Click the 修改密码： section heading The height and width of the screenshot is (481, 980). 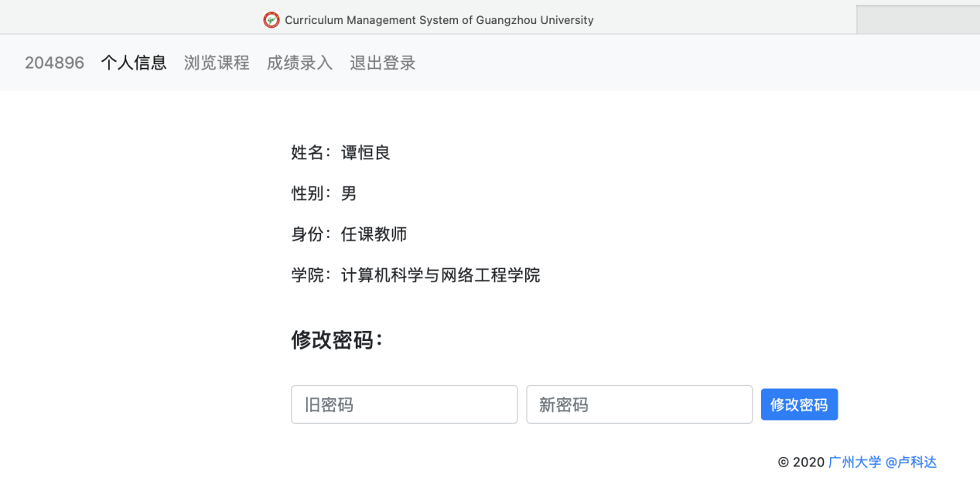336,339
